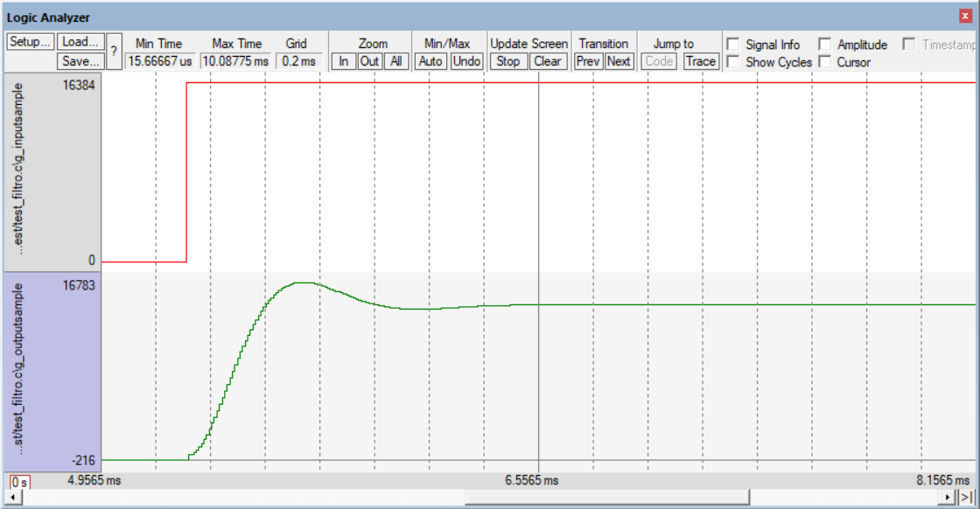Jump to the Next transition

619,61
